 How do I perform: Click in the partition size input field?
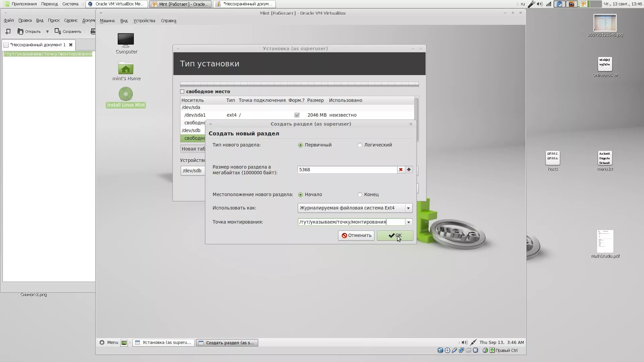[x=347, y=170]
